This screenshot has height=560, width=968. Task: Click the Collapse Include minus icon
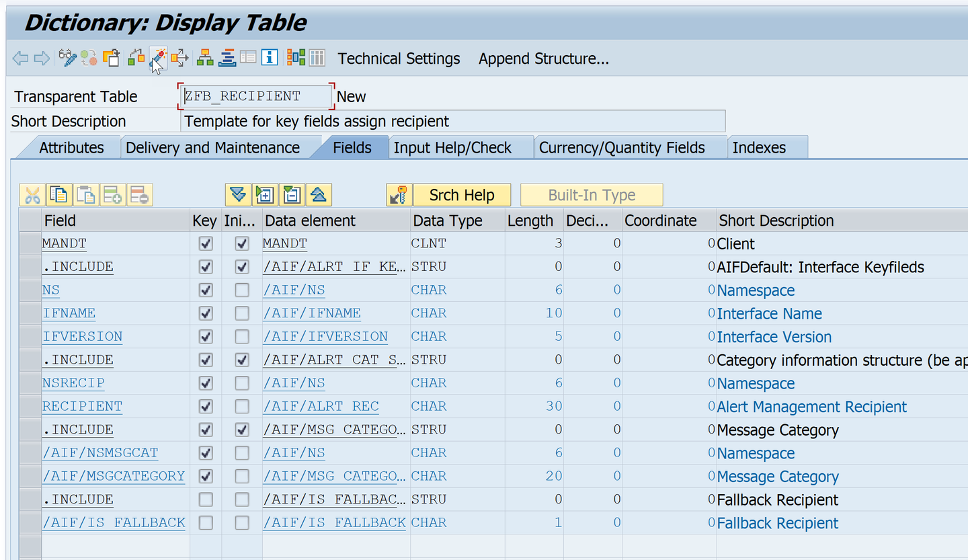coord(292,195)
